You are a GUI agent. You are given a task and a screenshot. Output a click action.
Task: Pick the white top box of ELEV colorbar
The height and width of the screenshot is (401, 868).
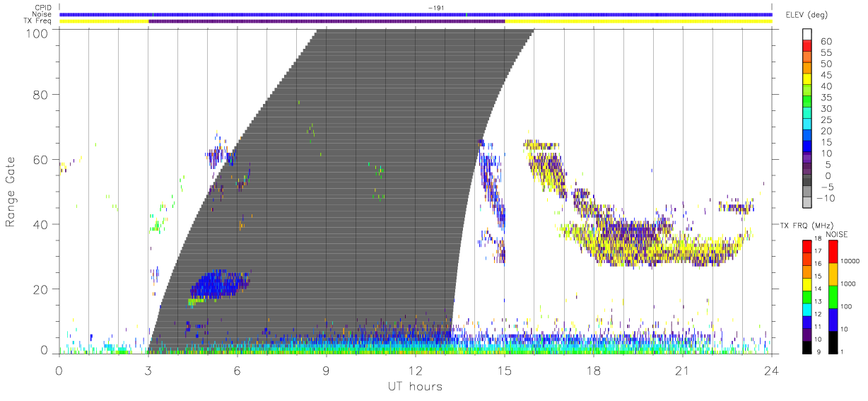point(807,35)
